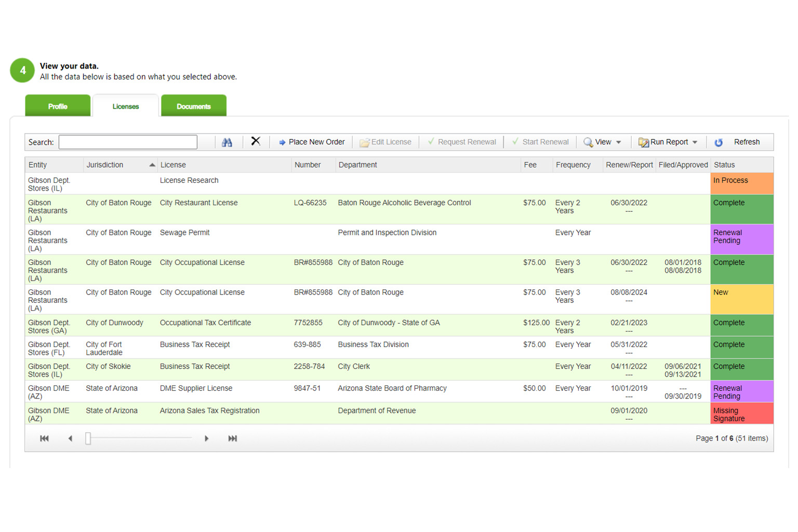
Task: Click the X clear search icon
Action: coord(256,141)
